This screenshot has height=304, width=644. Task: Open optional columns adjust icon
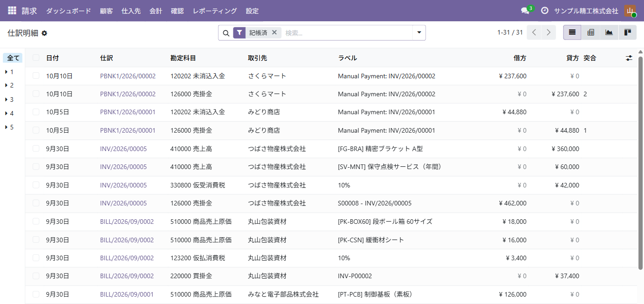click(629, 58)
